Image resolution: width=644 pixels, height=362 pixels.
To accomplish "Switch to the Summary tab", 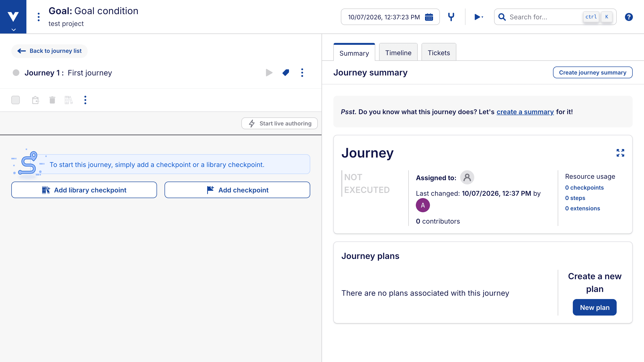I will (354, 53).
